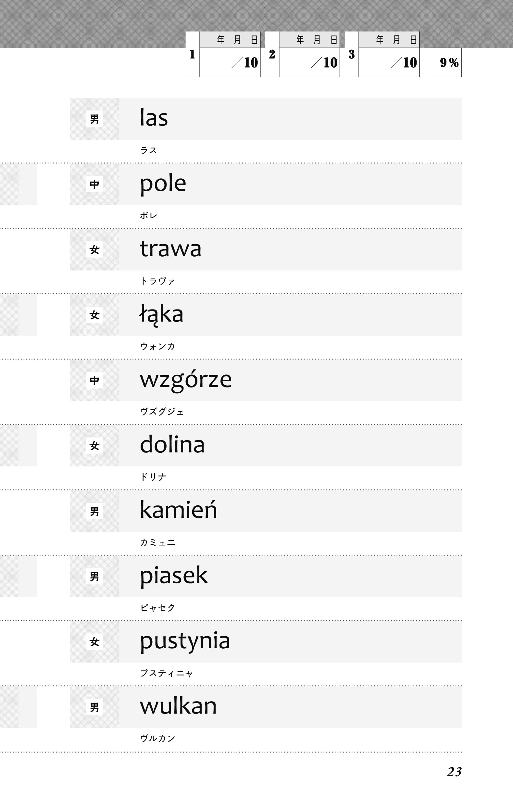Click the second attempt score box /10
This screenshot has width=513, height=812.
[309, 62]
